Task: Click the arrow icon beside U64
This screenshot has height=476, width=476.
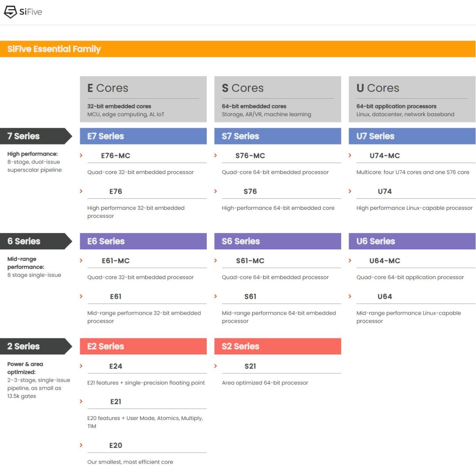Action: [x=350, y=296]
